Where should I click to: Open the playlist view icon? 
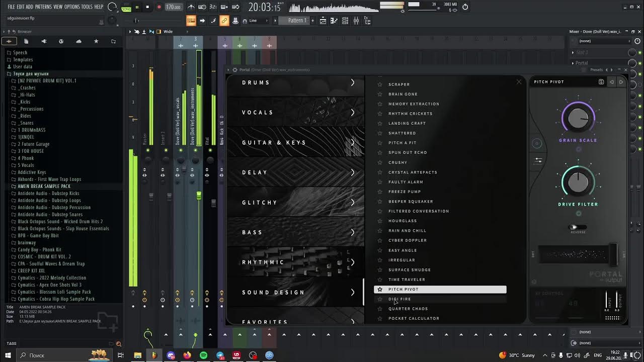[x=323, y=21]
